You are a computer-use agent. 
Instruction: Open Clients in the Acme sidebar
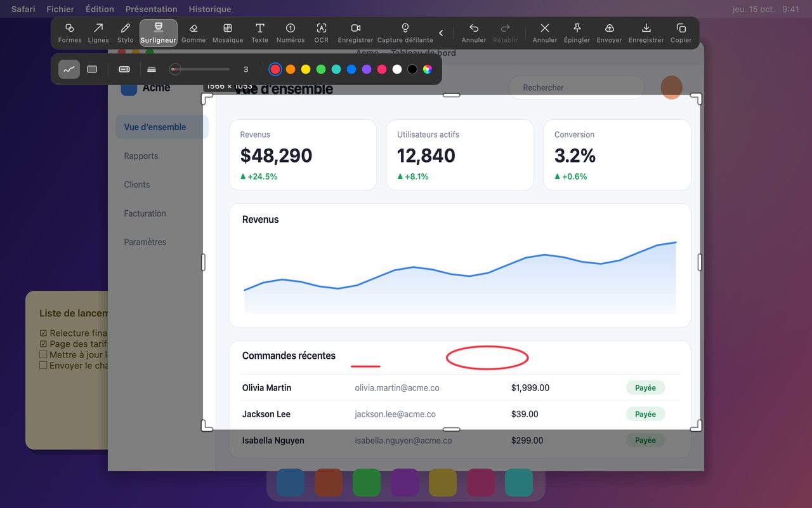(x=137, y=184)
